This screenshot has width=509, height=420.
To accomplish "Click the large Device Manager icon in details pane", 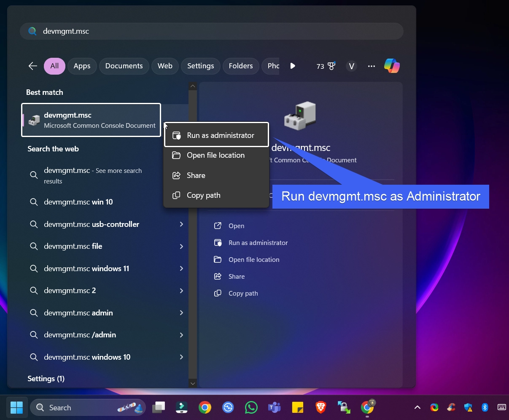I will (x=300, y=116).
